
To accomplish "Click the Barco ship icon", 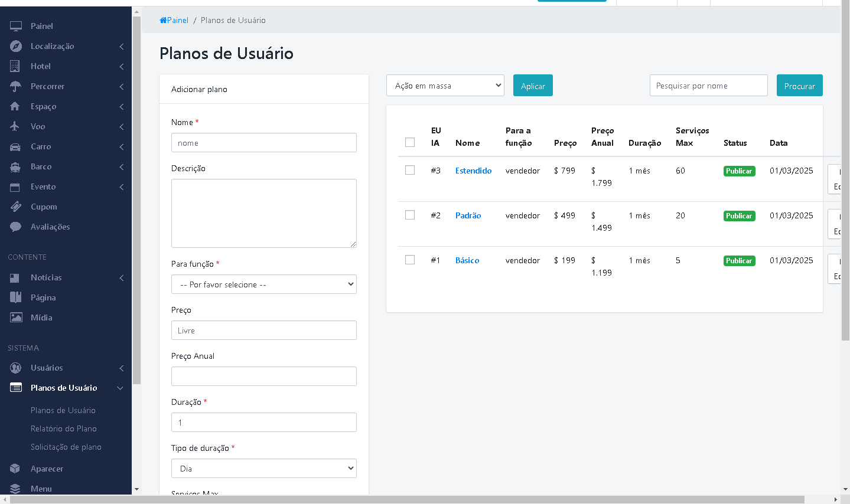I will pos(15,167).
